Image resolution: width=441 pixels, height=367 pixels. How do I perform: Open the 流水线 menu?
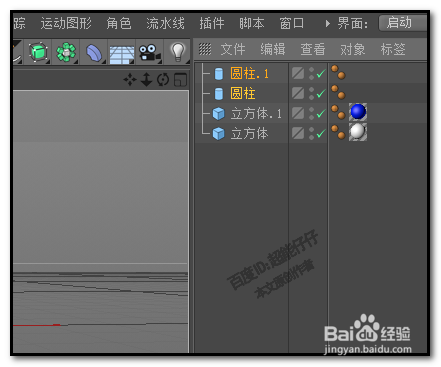[x=165, y=23]
